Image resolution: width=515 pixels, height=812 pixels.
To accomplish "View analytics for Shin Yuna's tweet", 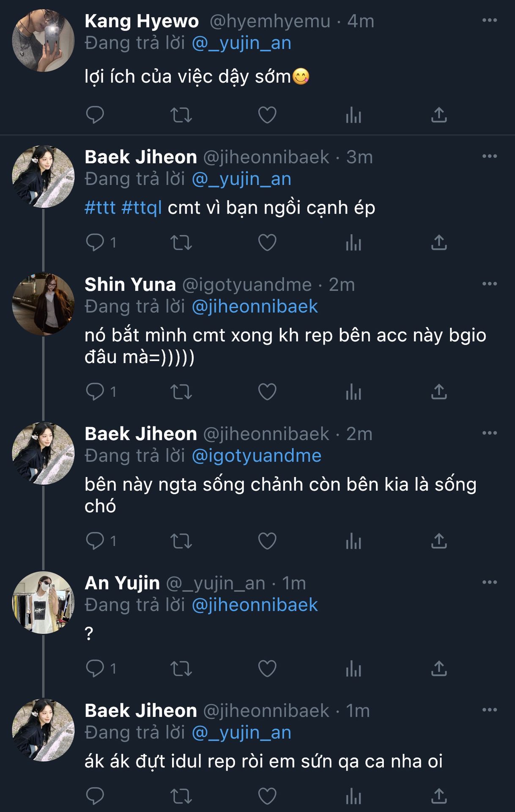I will coord(353,392).
